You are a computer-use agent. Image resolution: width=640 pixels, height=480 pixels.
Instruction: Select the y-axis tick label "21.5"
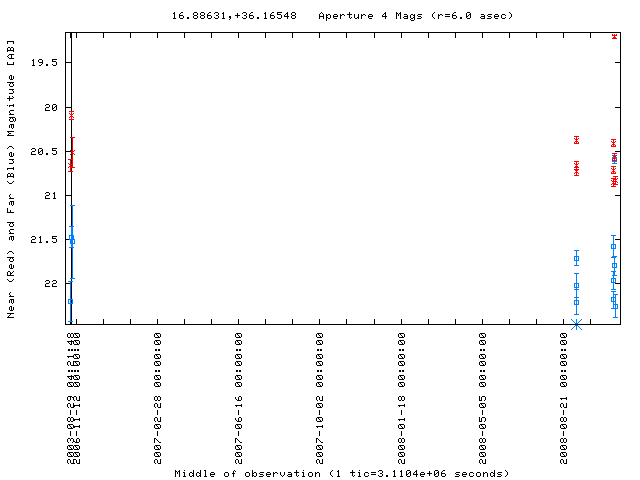44,240
